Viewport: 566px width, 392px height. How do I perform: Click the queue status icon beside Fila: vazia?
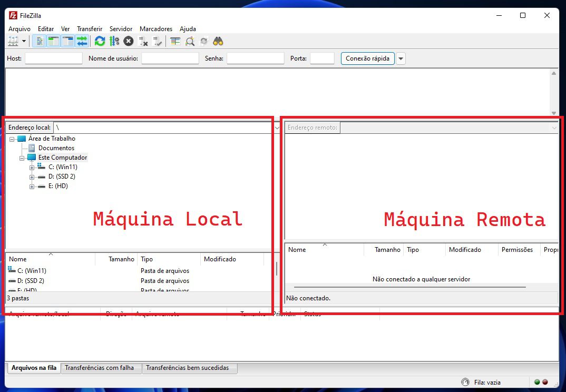click(x=465, y=383)
